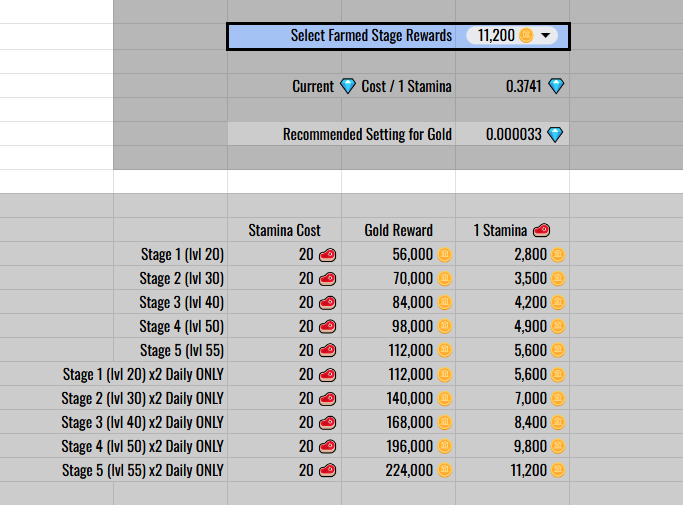Select the 0.3741 cost value cell
The image size is (683, 505).
[x=512, y=87]
